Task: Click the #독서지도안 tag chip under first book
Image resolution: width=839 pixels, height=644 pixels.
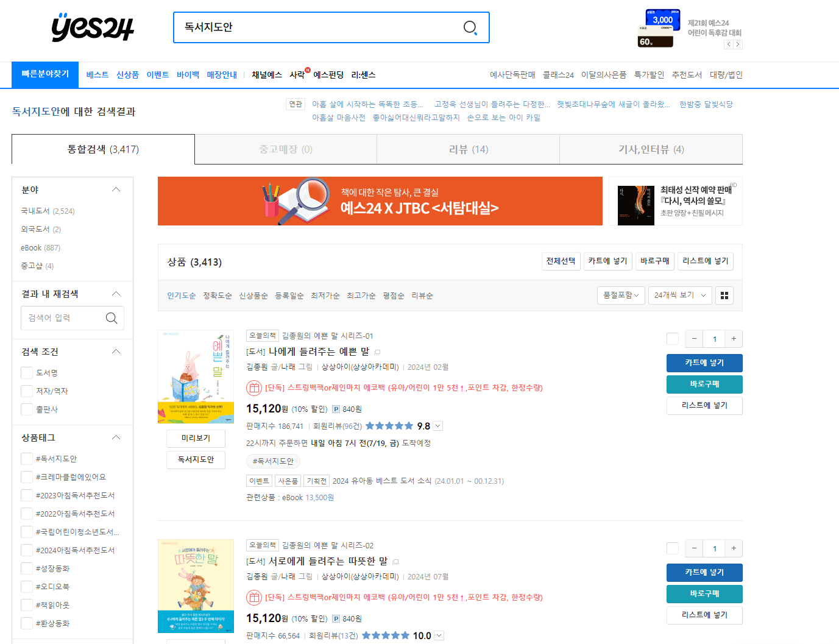Action: [x=273, y=461]
